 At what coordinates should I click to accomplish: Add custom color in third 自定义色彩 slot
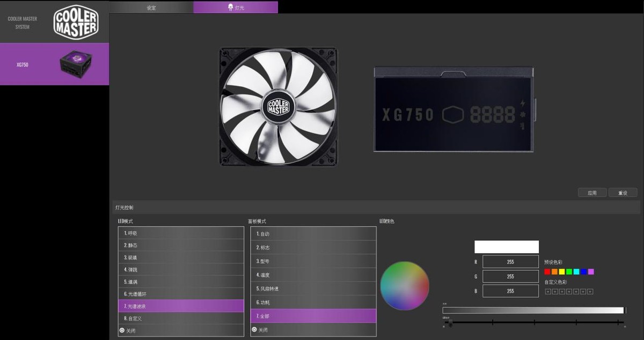562,292
